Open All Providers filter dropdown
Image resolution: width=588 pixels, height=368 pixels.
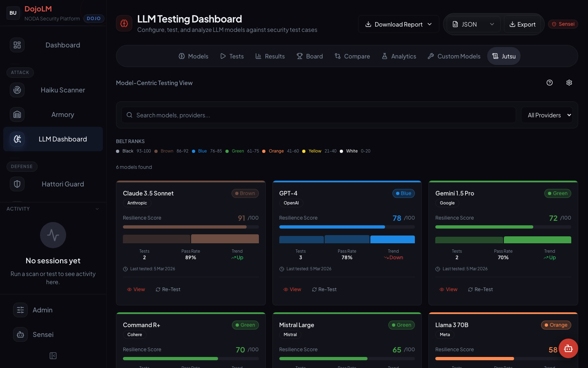click(547, 115)
